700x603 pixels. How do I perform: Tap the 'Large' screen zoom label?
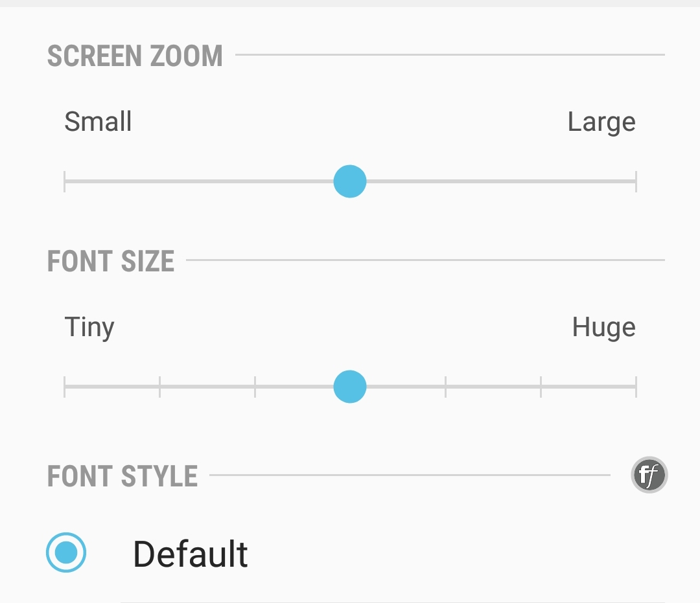(601, 122)
